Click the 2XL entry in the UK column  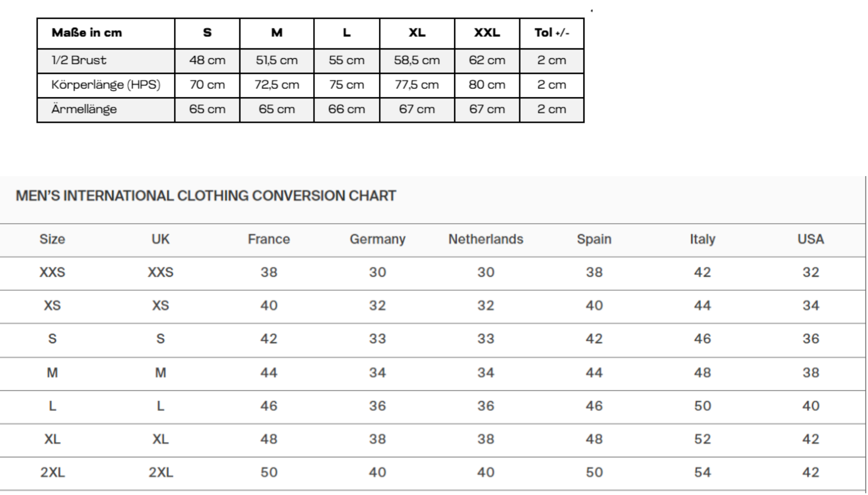pos(161,473)
